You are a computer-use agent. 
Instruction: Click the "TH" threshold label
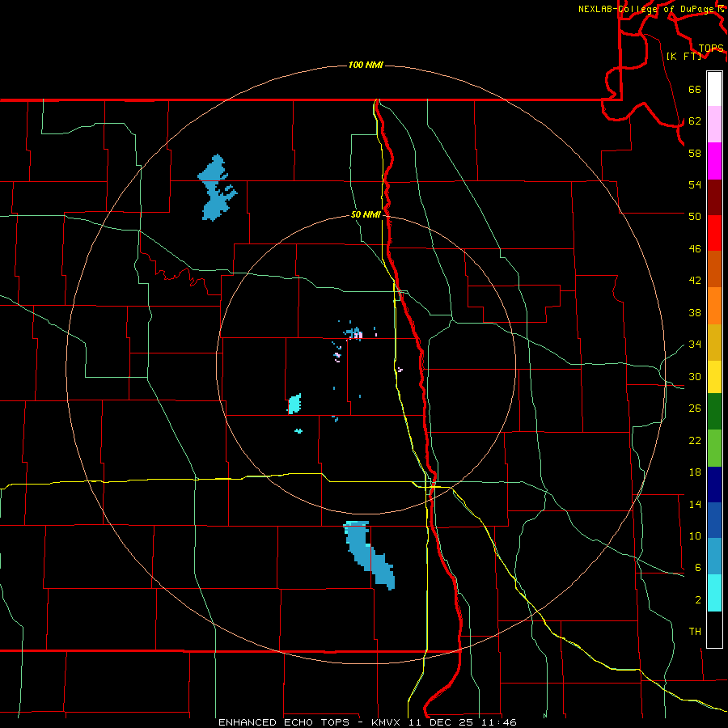coord(695,632)
